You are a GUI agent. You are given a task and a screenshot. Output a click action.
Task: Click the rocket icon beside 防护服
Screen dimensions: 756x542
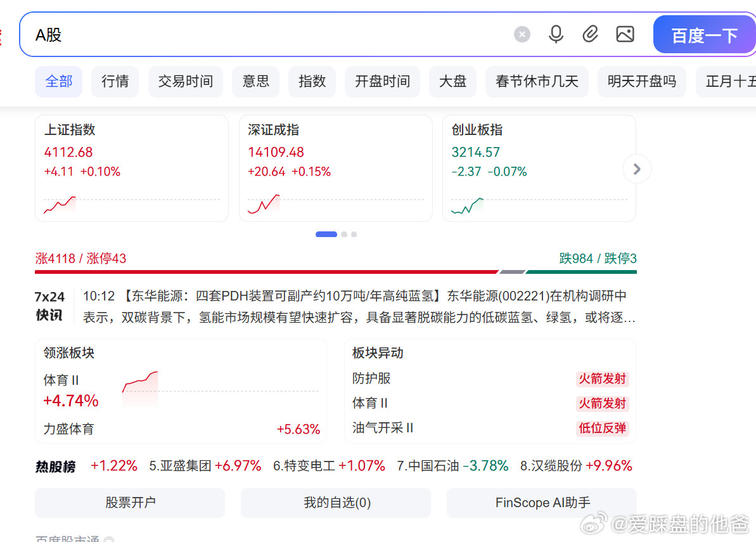point(602,378)
